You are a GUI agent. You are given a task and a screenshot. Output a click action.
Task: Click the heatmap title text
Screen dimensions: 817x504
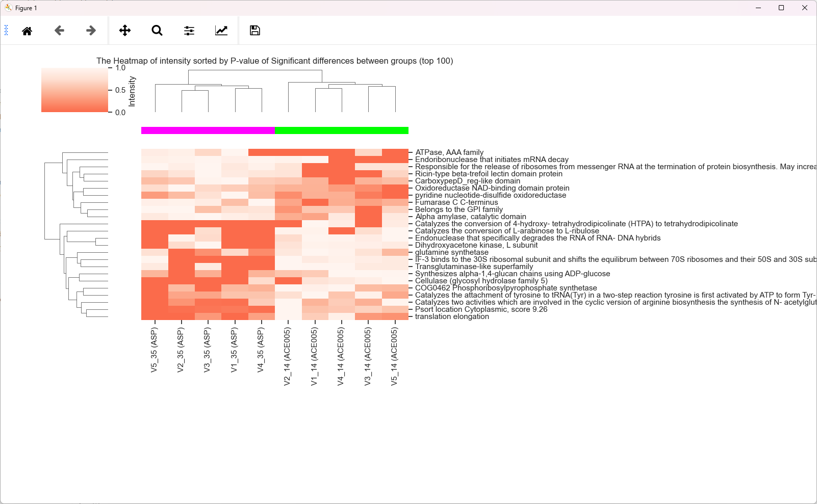pos(275,61)
